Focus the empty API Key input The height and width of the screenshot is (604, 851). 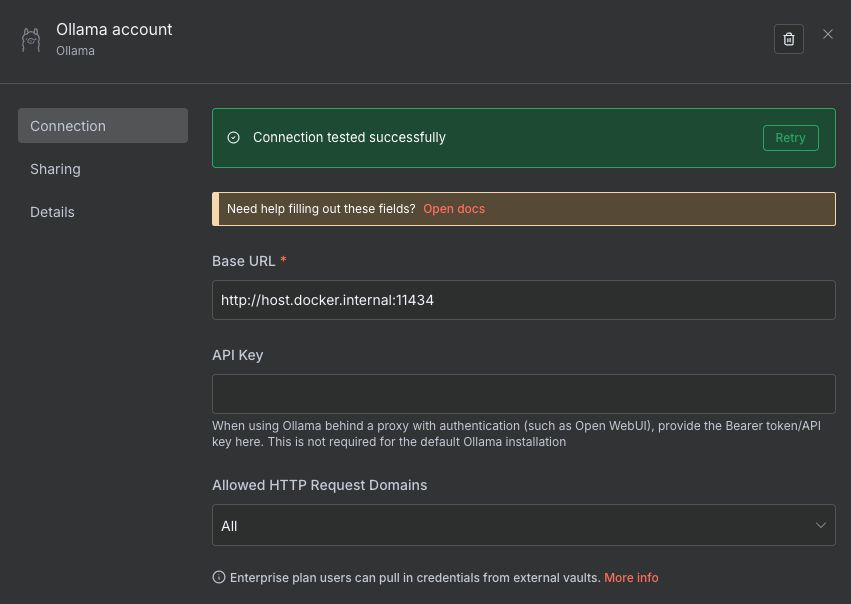click(522, 394)
